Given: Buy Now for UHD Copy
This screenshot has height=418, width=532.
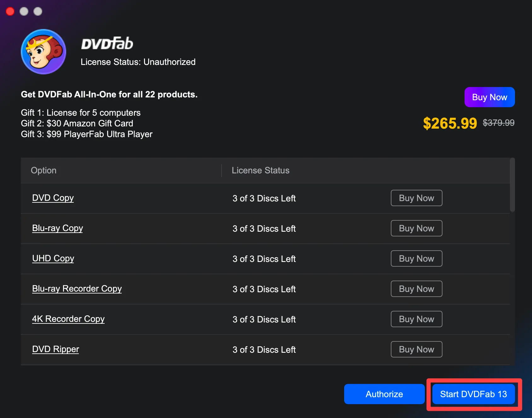Looking at the screenshot, I should click(x=416, y=258).
